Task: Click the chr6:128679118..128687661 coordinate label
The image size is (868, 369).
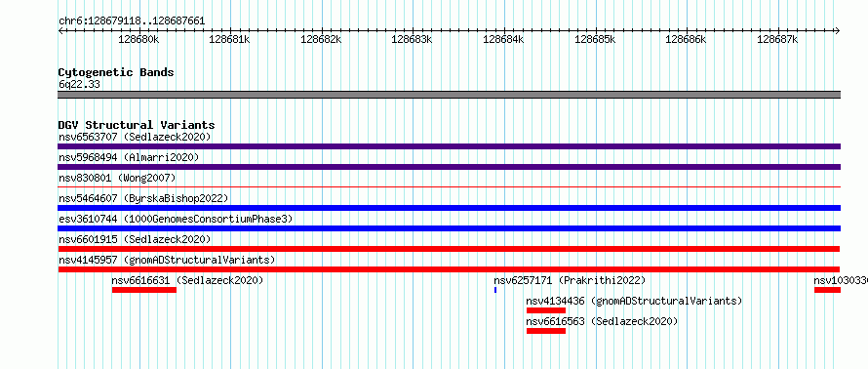Action: point(132,21)
